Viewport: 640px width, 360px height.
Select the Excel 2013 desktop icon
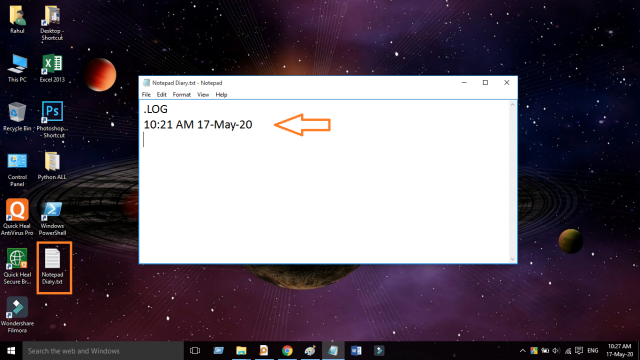click(52, 68)
